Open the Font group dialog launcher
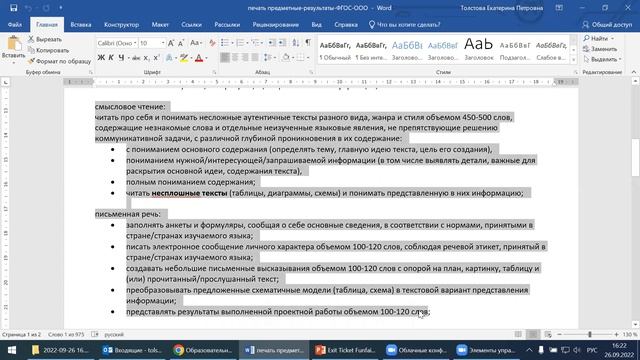The width and height of the screenshot is (640, 360). pyautogui.click(x=214, y=72)
